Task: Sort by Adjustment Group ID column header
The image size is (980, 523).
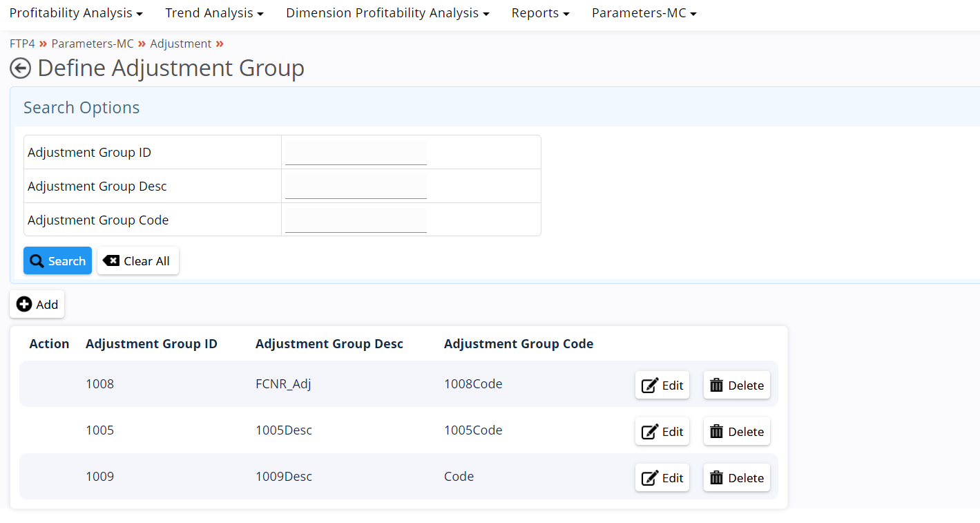Action: pos(151,344)
